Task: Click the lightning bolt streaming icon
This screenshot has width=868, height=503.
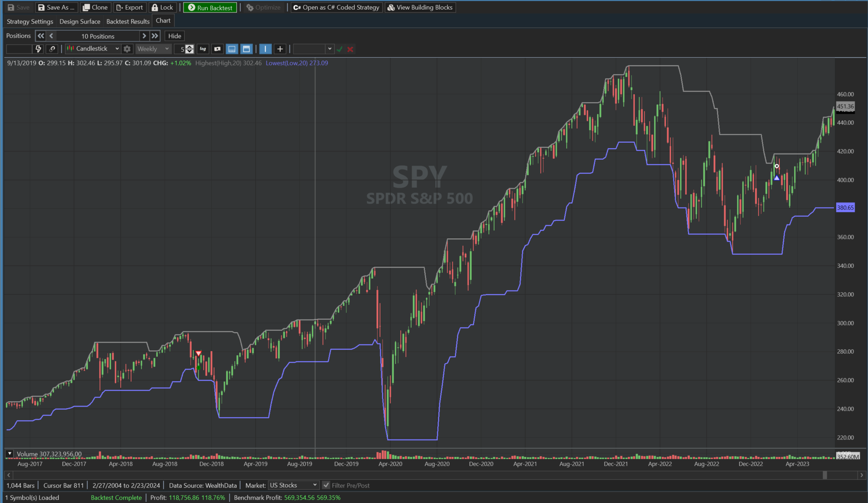Action: [x=38, y=49]
